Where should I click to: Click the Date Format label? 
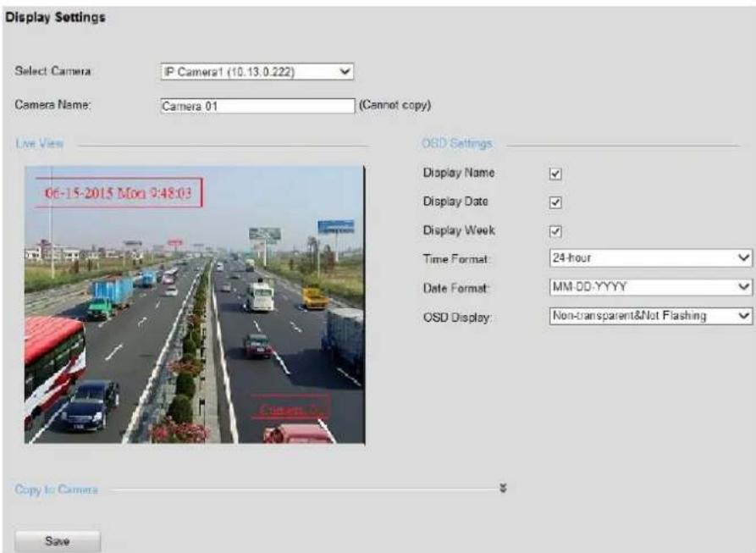tap(455, 288)
